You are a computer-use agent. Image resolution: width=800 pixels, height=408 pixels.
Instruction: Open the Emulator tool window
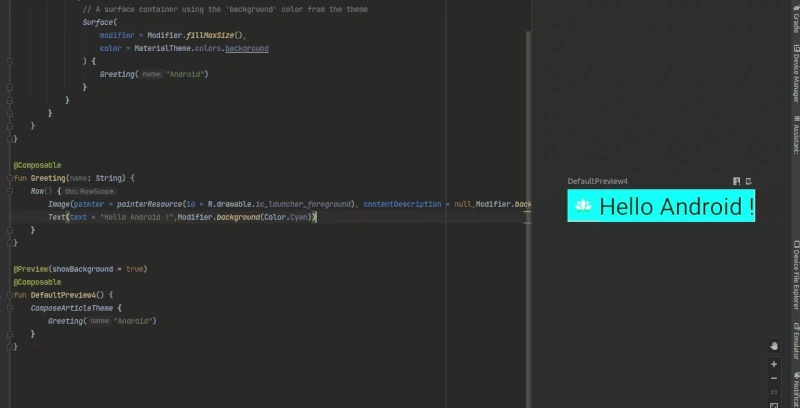coord(795,340)
